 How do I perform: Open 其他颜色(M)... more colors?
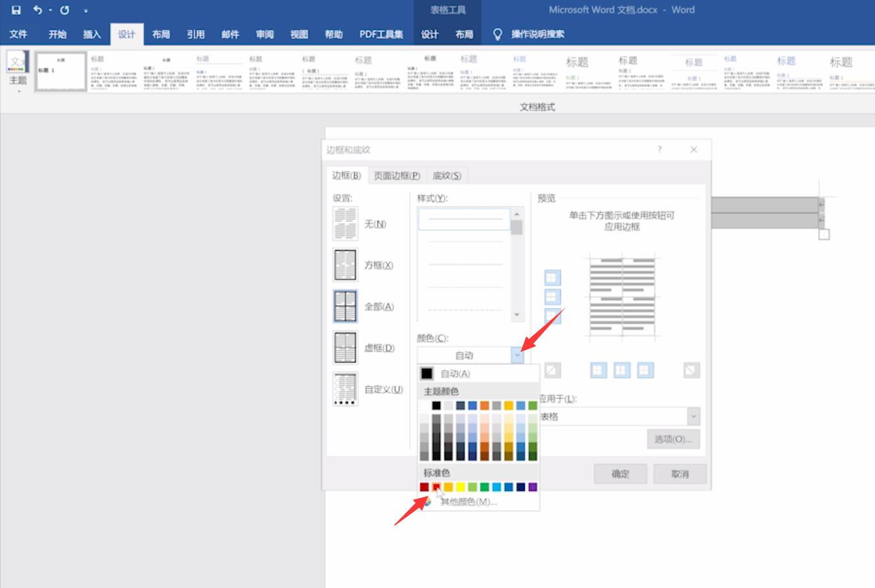479,502
